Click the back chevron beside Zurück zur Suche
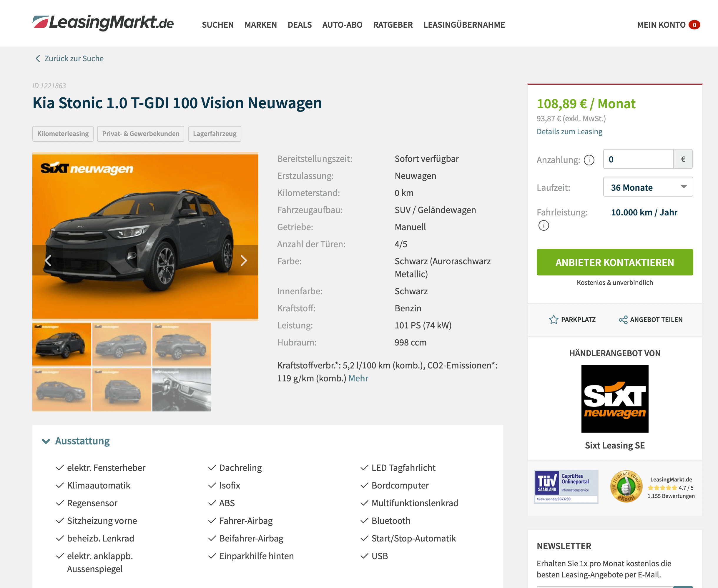 [x=38, y=59]
